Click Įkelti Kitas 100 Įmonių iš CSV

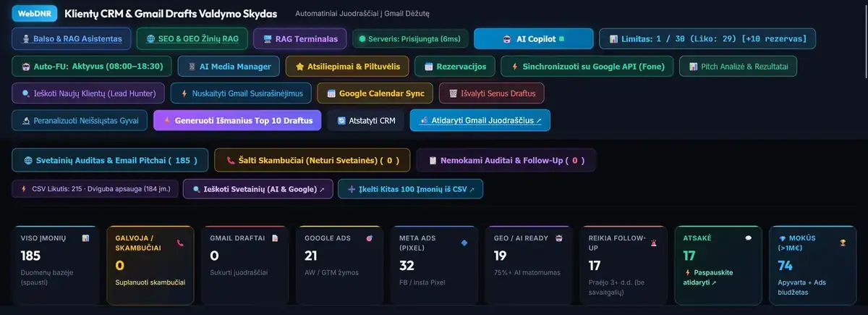coord(410,189)
